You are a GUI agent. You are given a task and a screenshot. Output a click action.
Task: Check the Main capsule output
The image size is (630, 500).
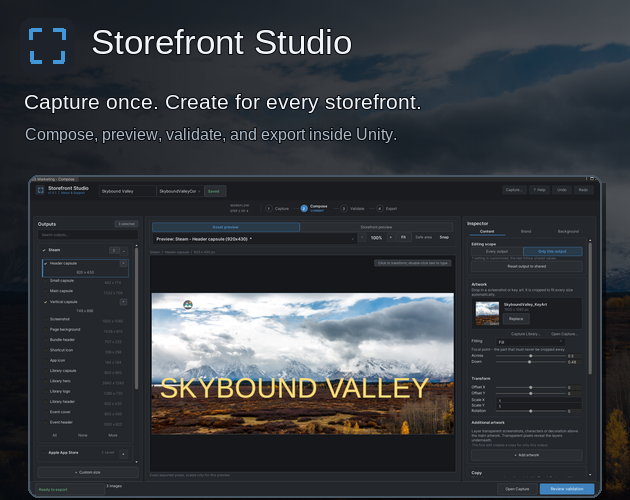pos(46,291)
